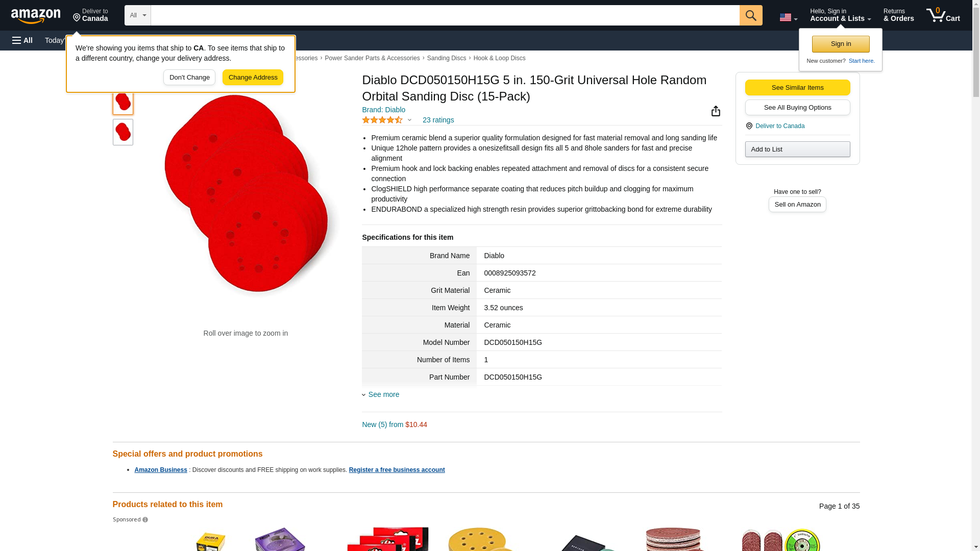The image size is (980, 551).
Task: Expand See more specifications
Action: click(x=383, y=394)
